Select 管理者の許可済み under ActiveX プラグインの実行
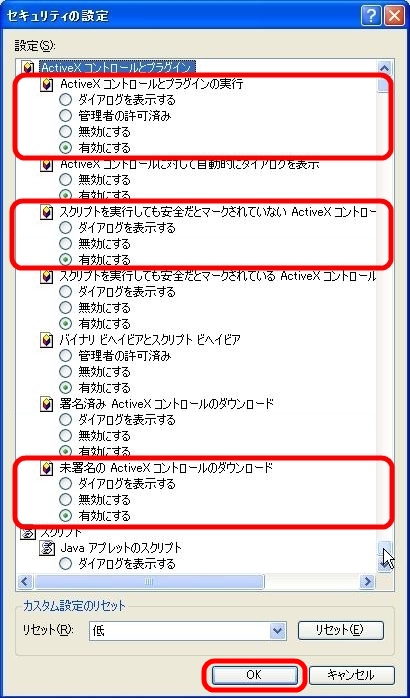This screenshot has height=698, width=410. click(x=65, y=116)
